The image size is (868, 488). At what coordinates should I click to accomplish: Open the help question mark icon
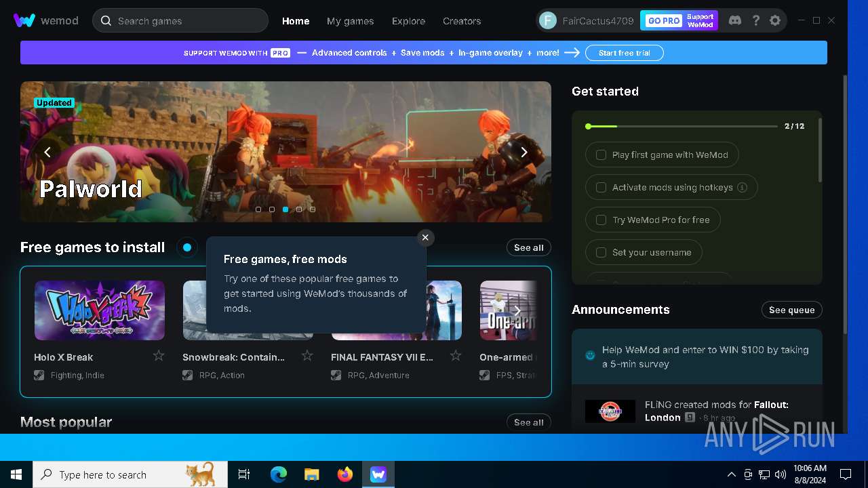click(755, 20)
